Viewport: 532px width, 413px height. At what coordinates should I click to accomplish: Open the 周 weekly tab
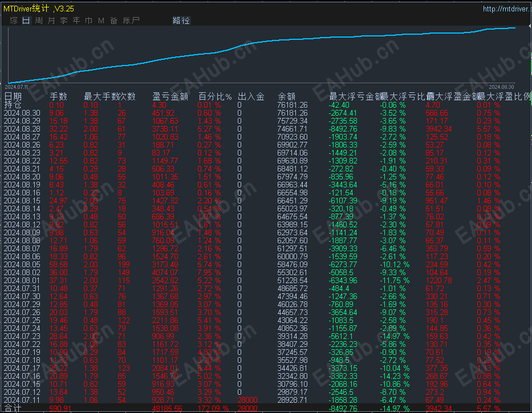coord(39,21)
